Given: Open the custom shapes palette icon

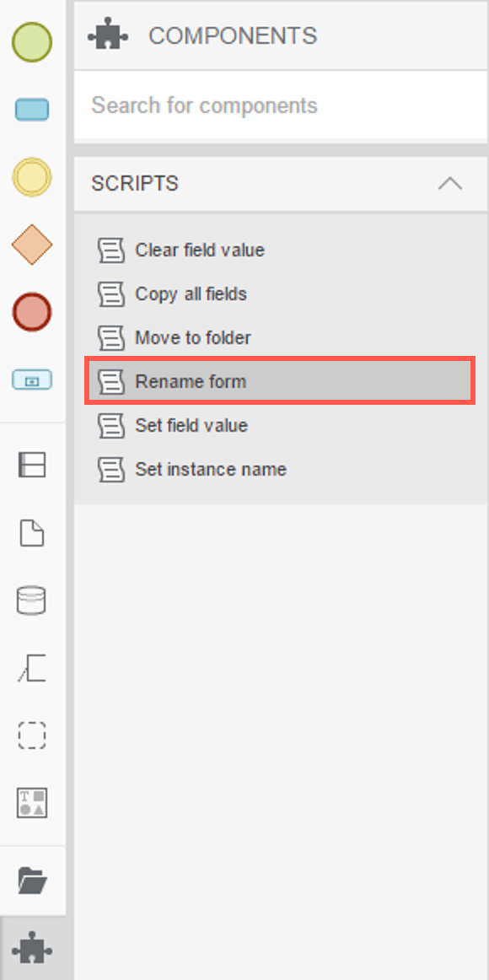Looking at the screenshot, I should coord(32,803).
